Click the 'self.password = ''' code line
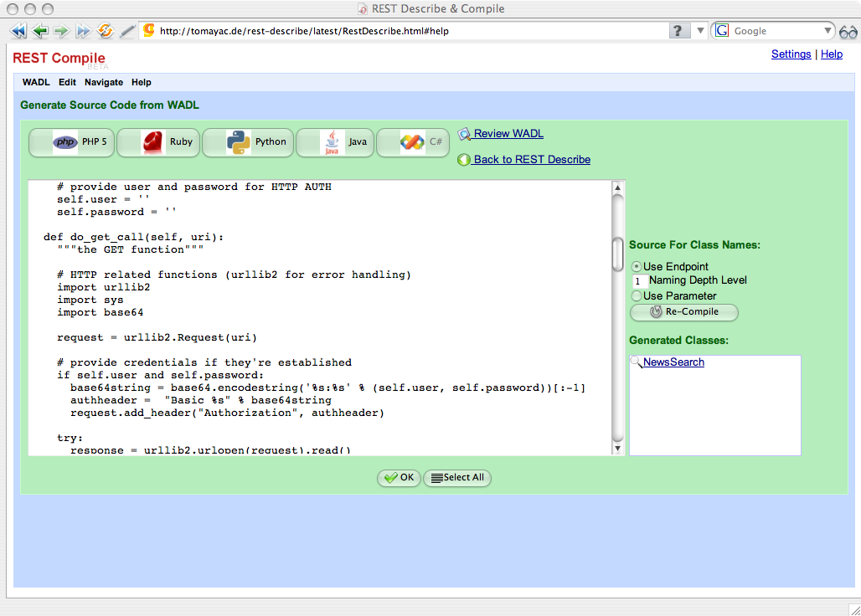 tap(116, 212)
